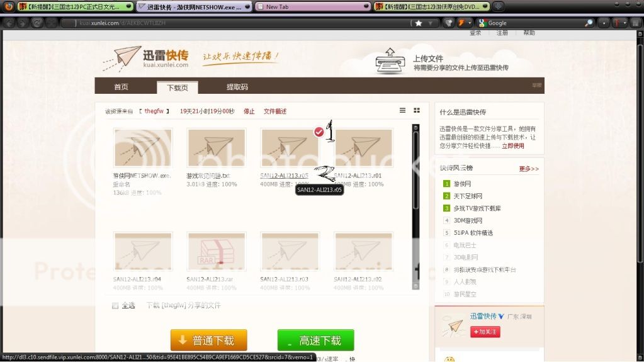Click the 迅雷快传 weibo profile name
Image resolution: width=644 pixels, height=362 pixels.
[x=483, y=316]
